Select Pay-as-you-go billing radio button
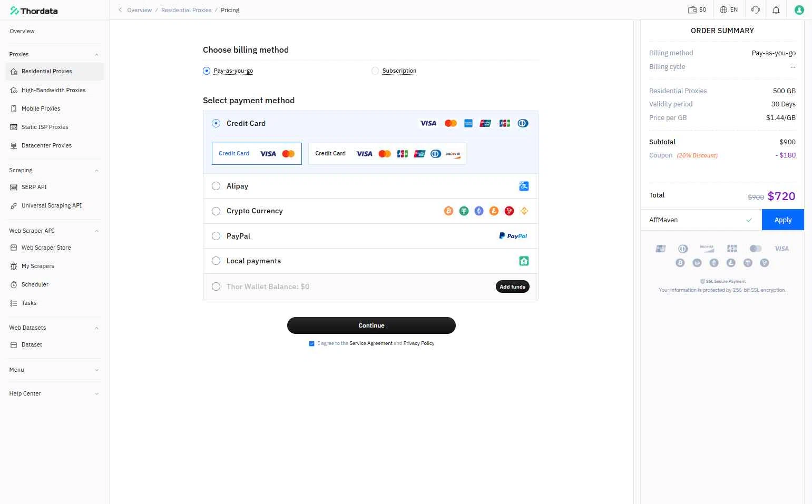The height and width of the screenshot is (504, 812). pyautogui.click(x=207, y=71)
